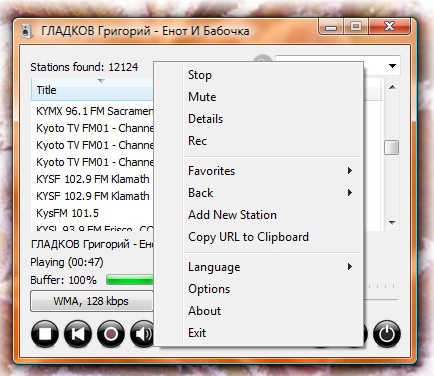Click the power button icon

(x=387, y=334)
